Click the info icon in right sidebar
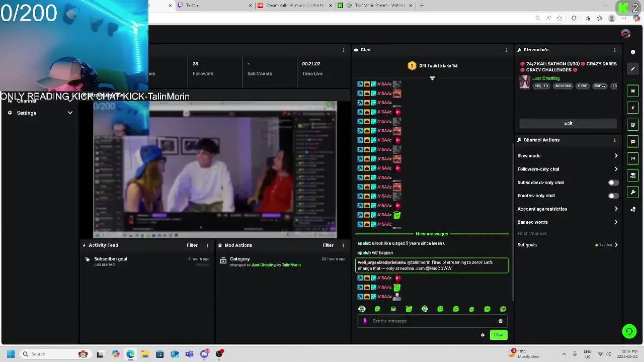Viewport: 644px width, 362px height. click(x=633, y=52)
